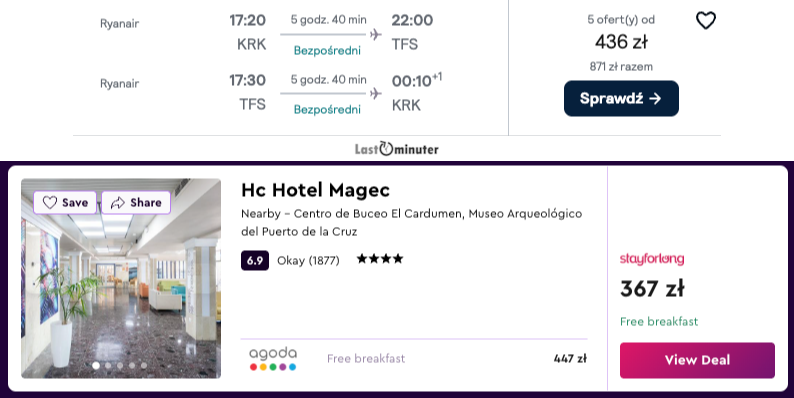Save Hc Hotel Magec to favorites
Viewport: 794px width, 398px height.
65,203
